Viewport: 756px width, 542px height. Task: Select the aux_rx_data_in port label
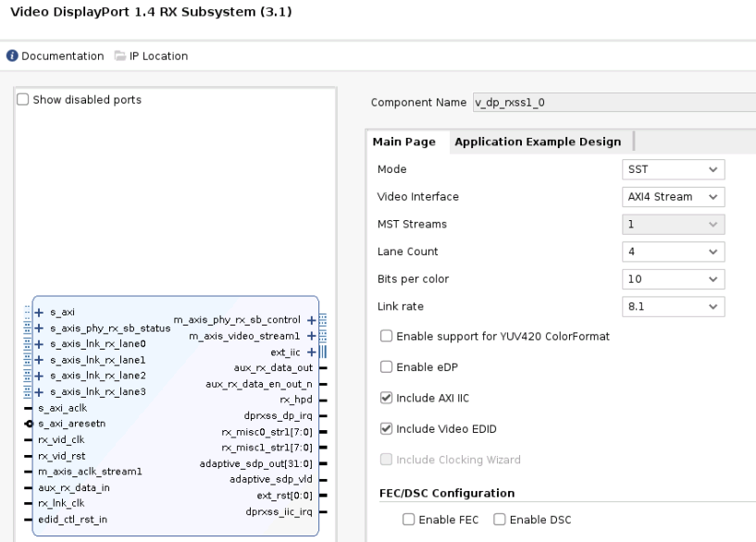(x=74, y=488)
